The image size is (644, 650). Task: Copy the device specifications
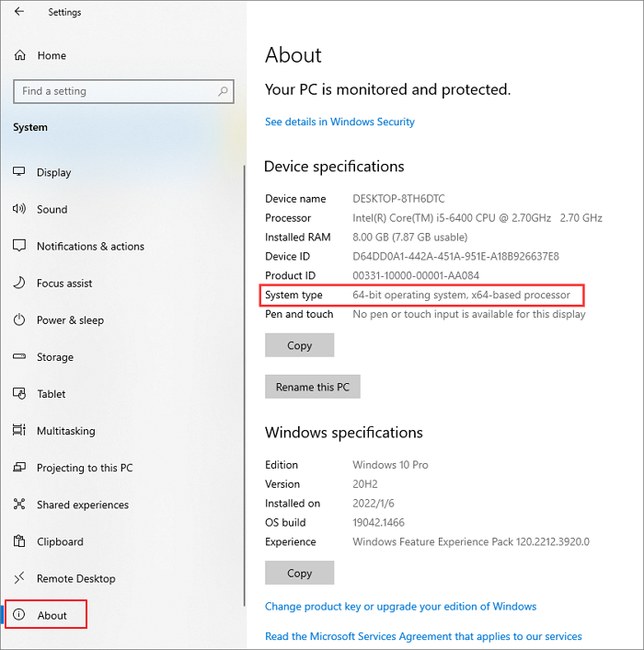(x=300, y=345)
